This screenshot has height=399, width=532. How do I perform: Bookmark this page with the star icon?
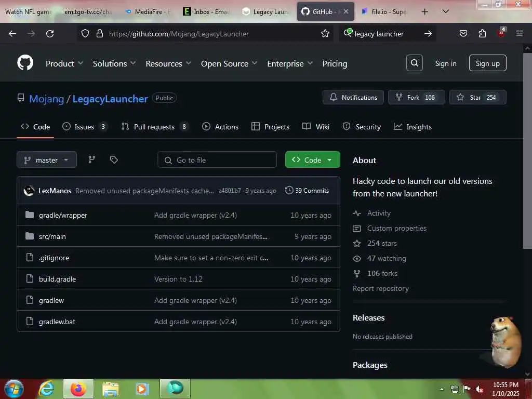pyautogui.click(x=325, y=34)
